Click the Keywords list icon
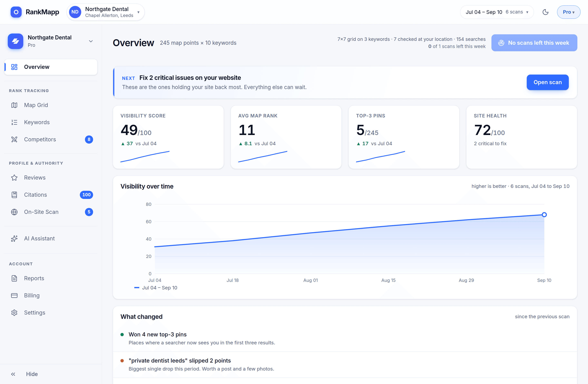Screen dimensions: 588x384 point(14,122)
